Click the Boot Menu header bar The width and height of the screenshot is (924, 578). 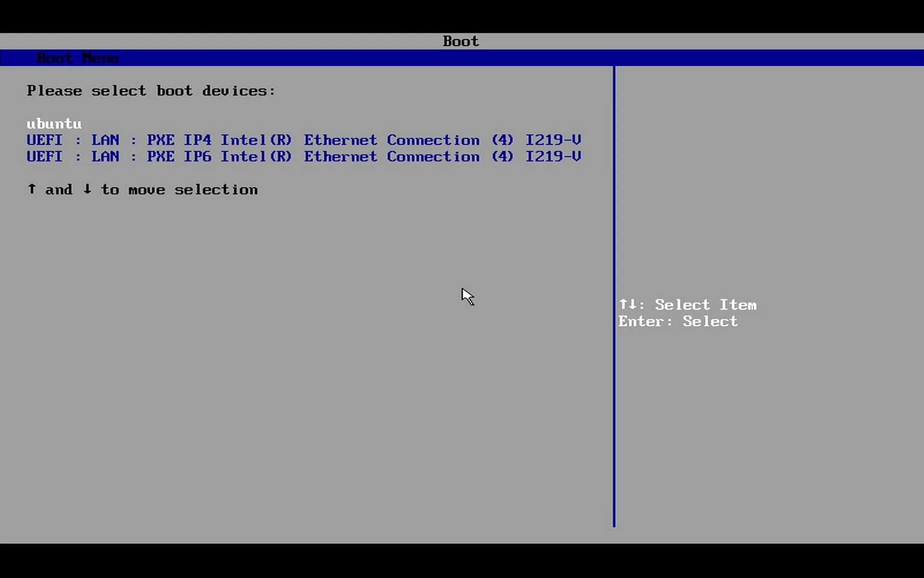coord(462,58)
